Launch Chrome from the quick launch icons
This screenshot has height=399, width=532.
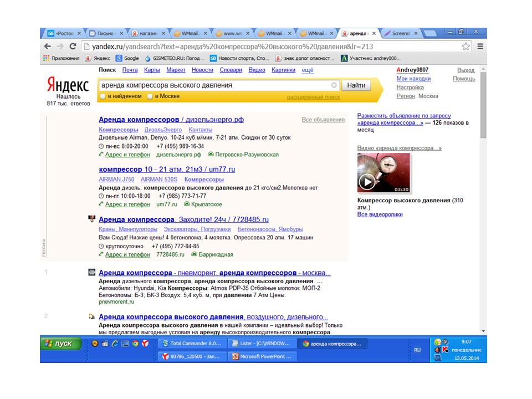[135, 344]
